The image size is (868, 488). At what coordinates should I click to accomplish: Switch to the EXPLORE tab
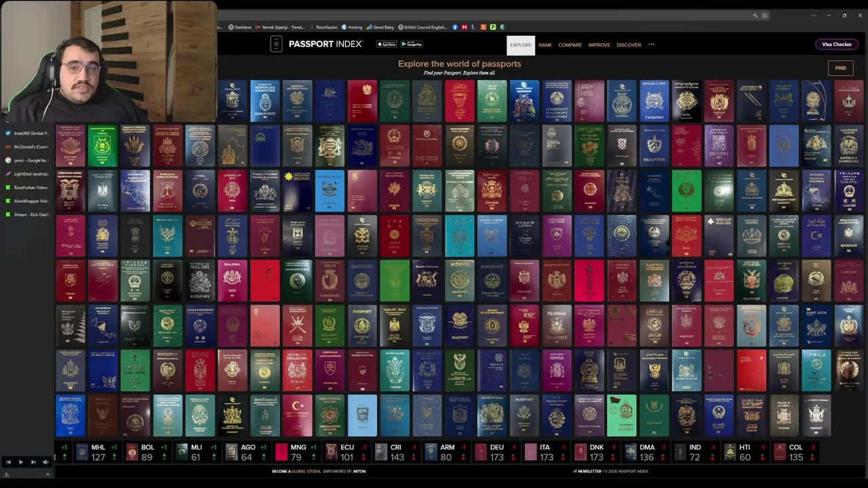pos(521,45)
